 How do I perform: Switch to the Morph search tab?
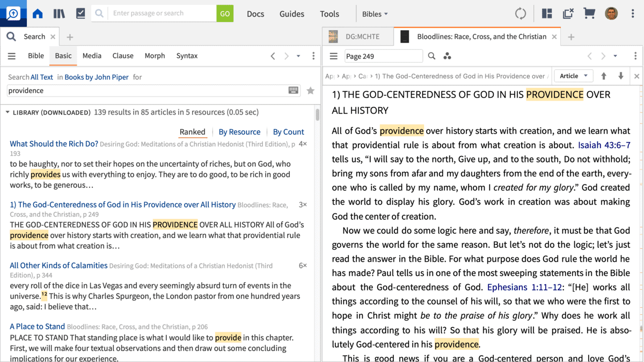155,56
